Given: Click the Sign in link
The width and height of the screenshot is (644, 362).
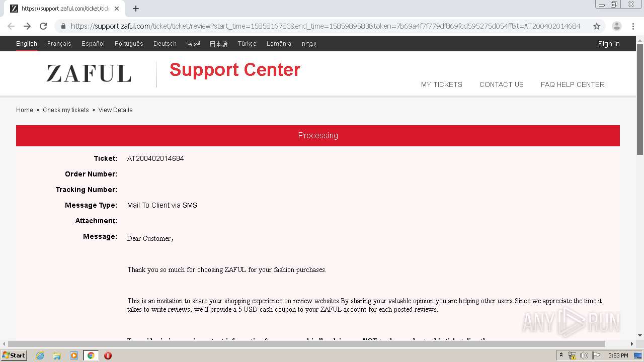Looking at the screenshot, I should (609, 44).
